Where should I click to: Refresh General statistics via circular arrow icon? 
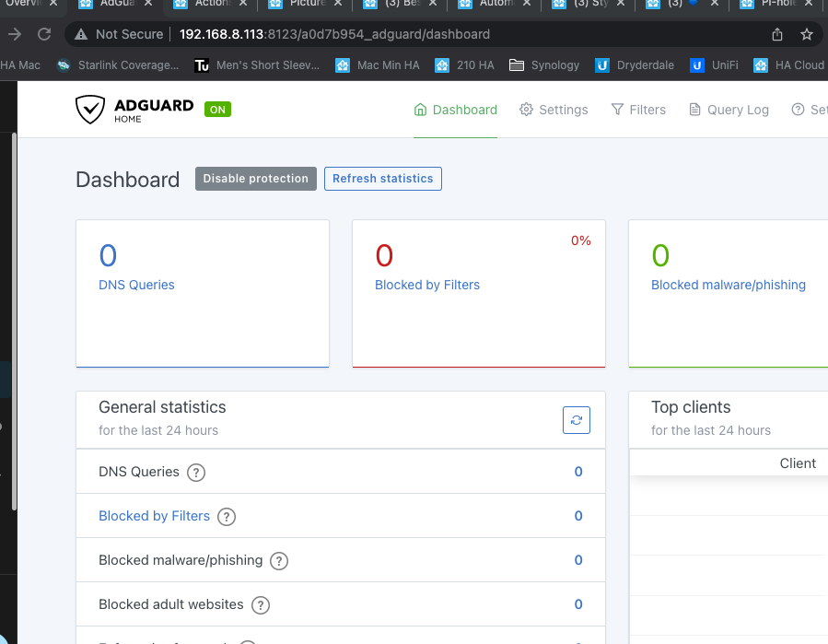577,419
